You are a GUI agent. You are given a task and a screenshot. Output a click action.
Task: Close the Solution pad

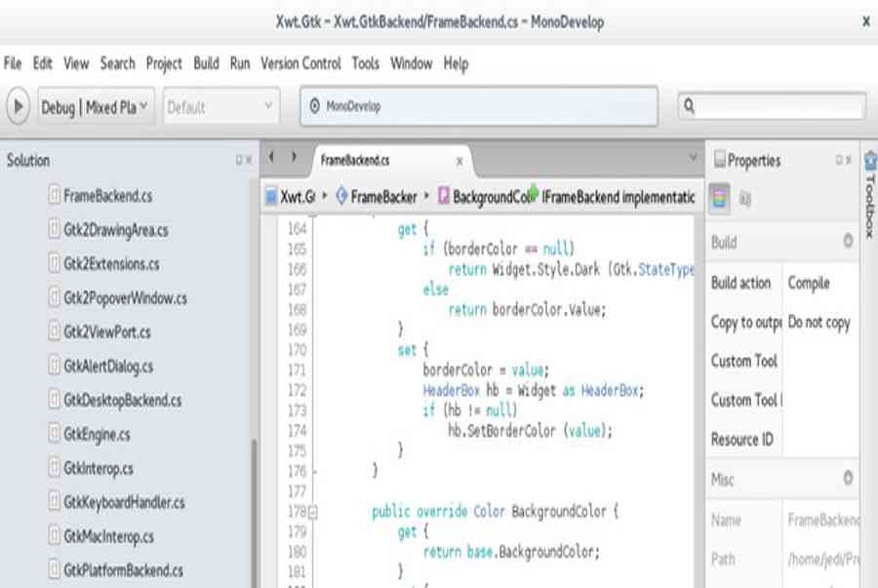tap(249, 160)
